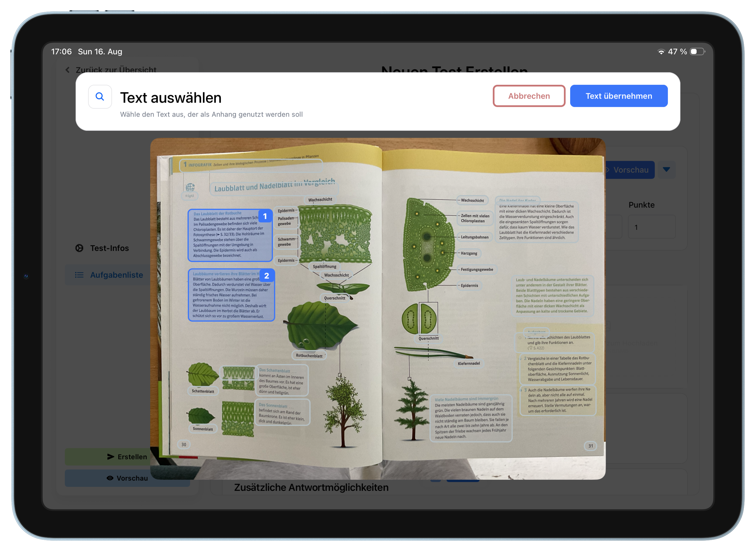The height and width of the screenshot is (552, 756).
Task: Select "Zellen mit vielen Chloroplasten" label
Action: coord(475,218)
